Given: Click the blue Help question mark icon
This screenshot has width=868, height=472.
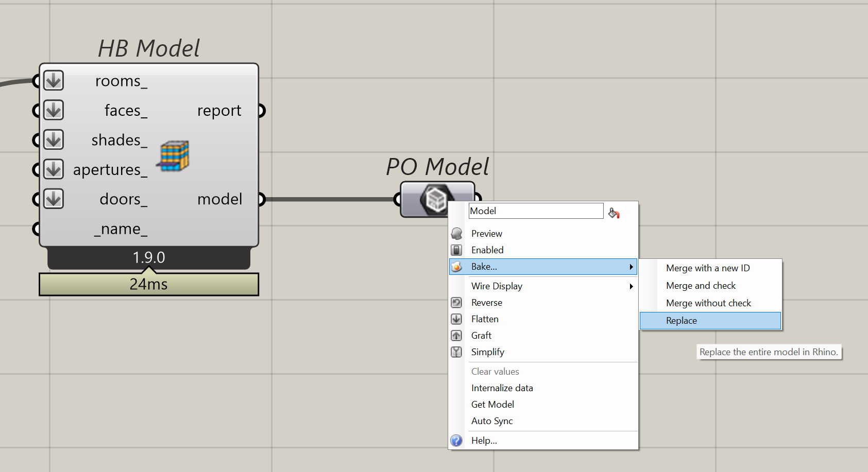Looking at the screenshot, I should click(456, 441).
